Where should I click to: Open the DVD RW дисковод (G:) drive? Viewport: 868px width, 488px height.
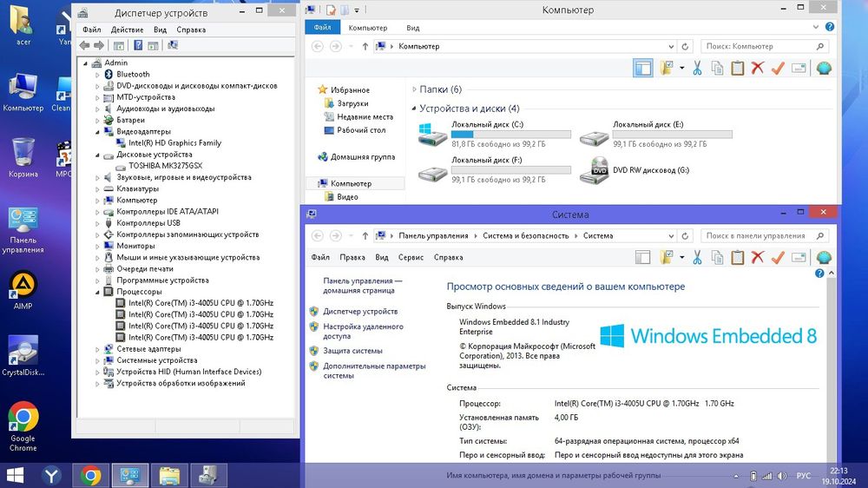pyautogui.click(x=599, y=169)
